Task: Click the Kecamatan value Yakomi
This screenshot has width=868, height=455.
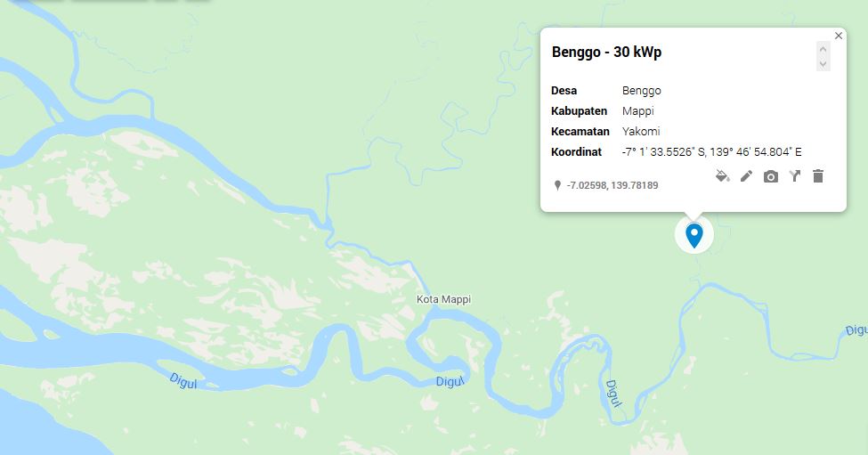Action: click(x=641, y=131)
